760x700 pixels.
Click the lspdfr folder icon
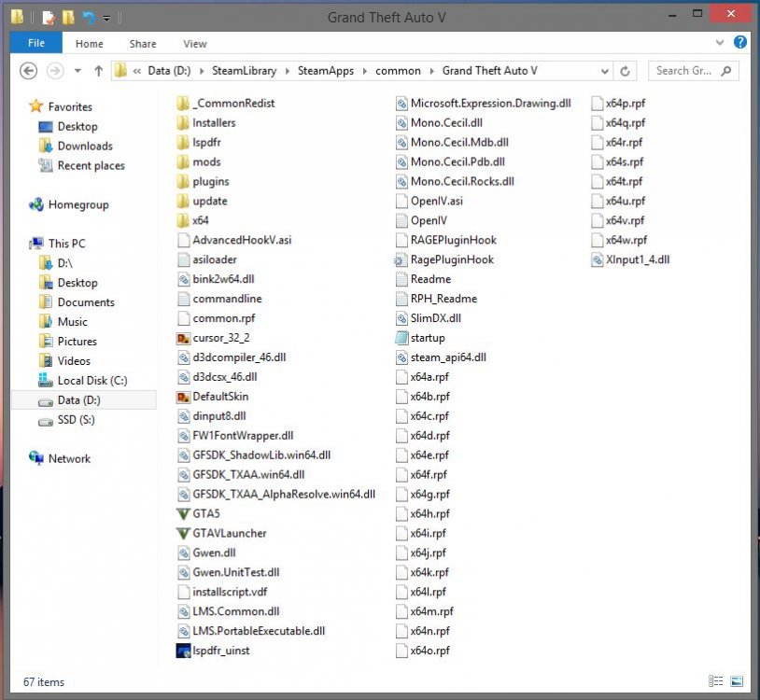(183, 143)
